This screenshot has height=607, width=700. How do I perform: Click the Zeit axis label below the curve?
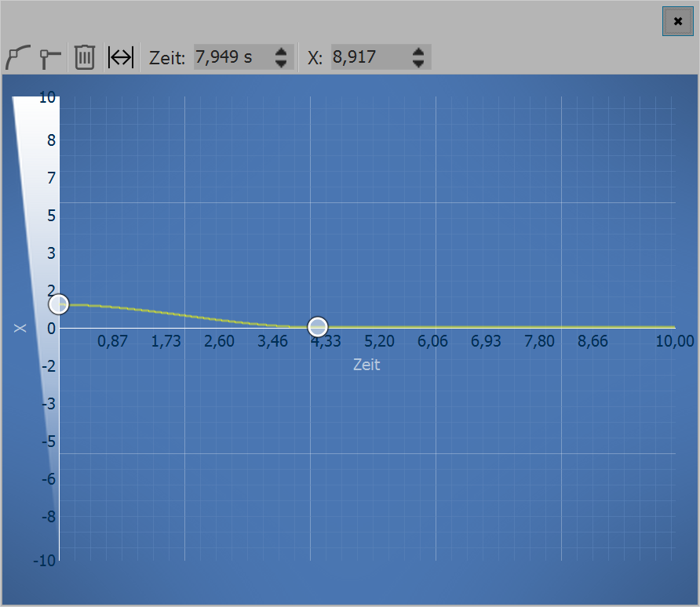coord(366,365)
